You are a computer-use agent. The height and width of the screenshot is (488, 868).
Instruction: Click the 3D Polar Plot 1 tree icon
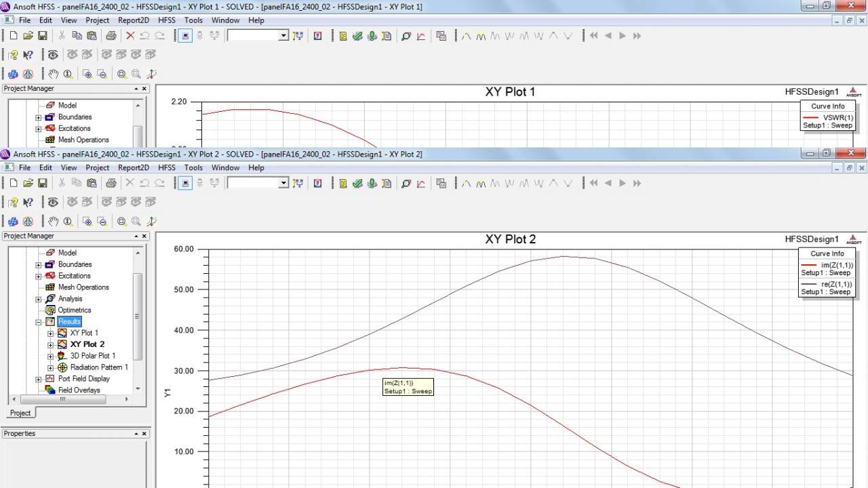pyautogui.click(x=62, y=356)
